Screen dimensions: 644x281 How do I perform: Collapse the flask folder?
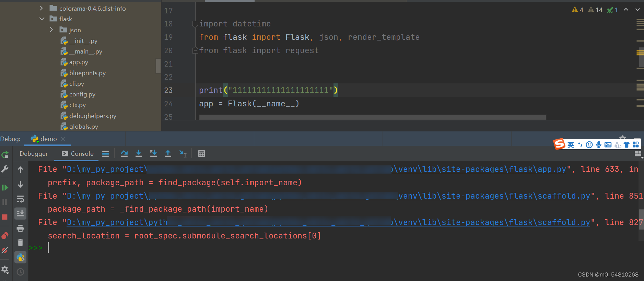42,19
